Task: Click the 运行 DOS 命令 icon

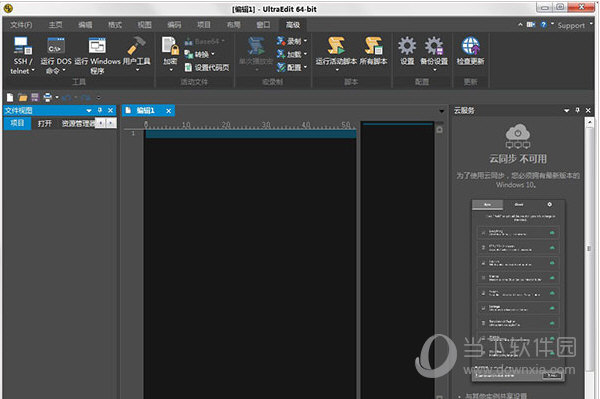Action: [56, 45]
